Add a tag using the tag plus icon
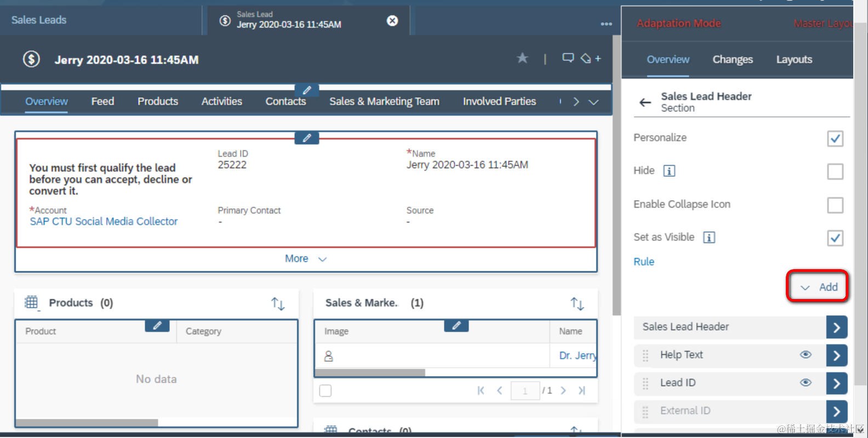This screenshot has width=868, height=438. (x=591, y=58)
